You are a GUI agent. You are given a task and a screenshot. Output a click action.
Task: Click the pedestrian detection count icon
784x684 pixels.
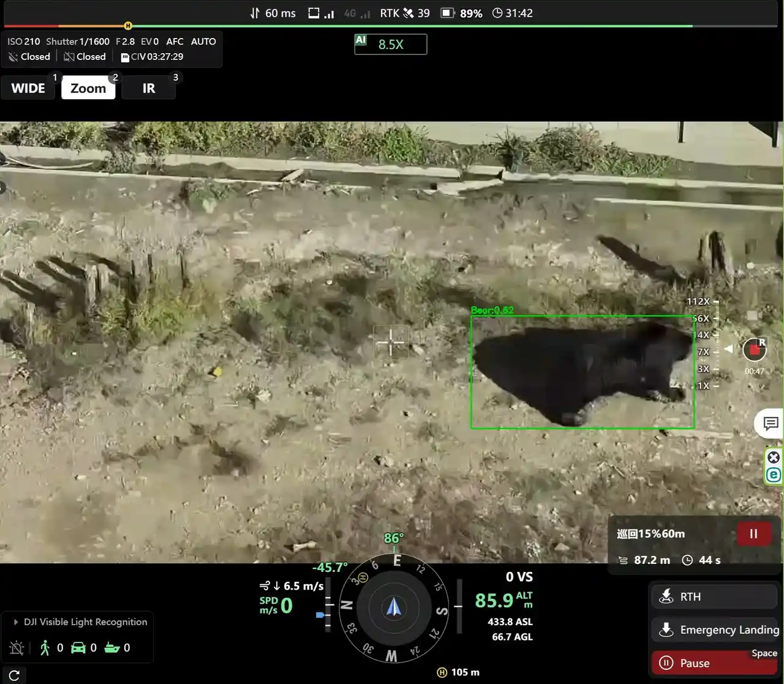[x=45, y=648]
